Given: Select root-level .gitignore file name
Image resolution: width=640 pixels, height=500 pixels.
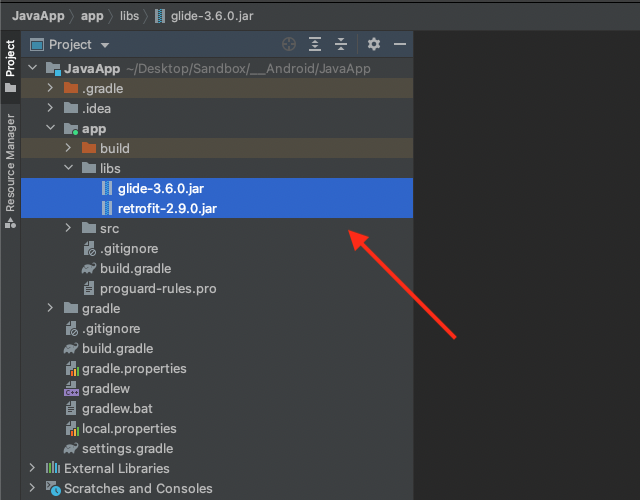Looking at the screenshot, I should pos(111,328).
